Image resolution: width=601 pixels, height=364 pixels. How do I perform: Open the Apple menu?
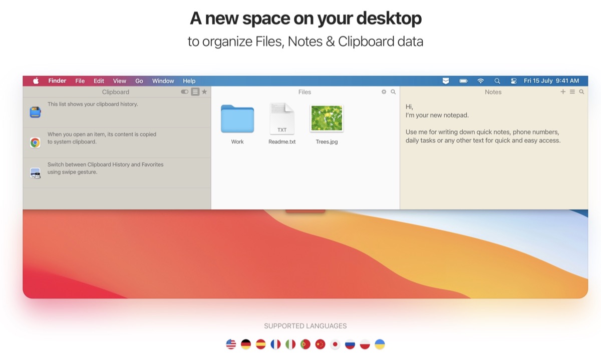click(36, 81)
